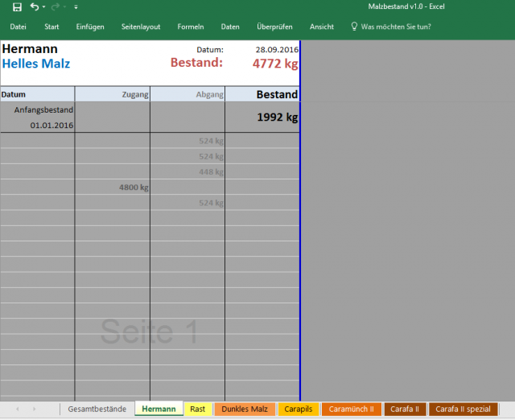The image size is (515, 420).
Task: Switch to the Dunkles Malz sheet tab
Action: pos(245,410)
